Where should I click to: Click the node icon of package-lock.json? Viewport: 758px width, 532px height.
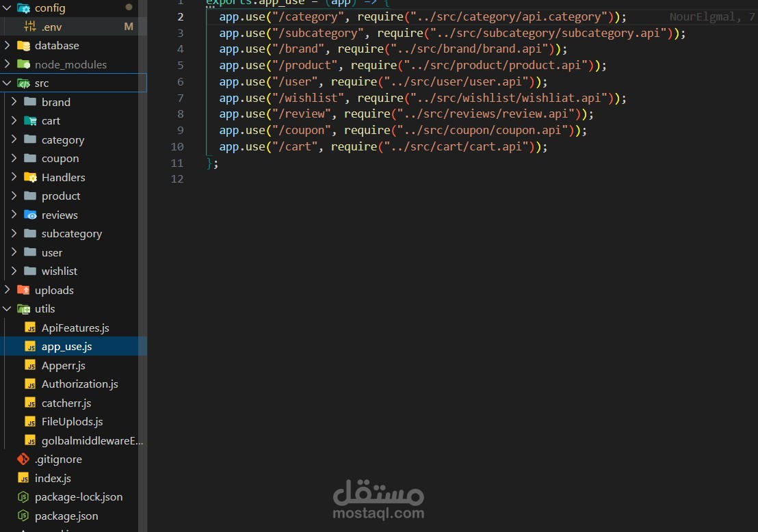(23, 496)
